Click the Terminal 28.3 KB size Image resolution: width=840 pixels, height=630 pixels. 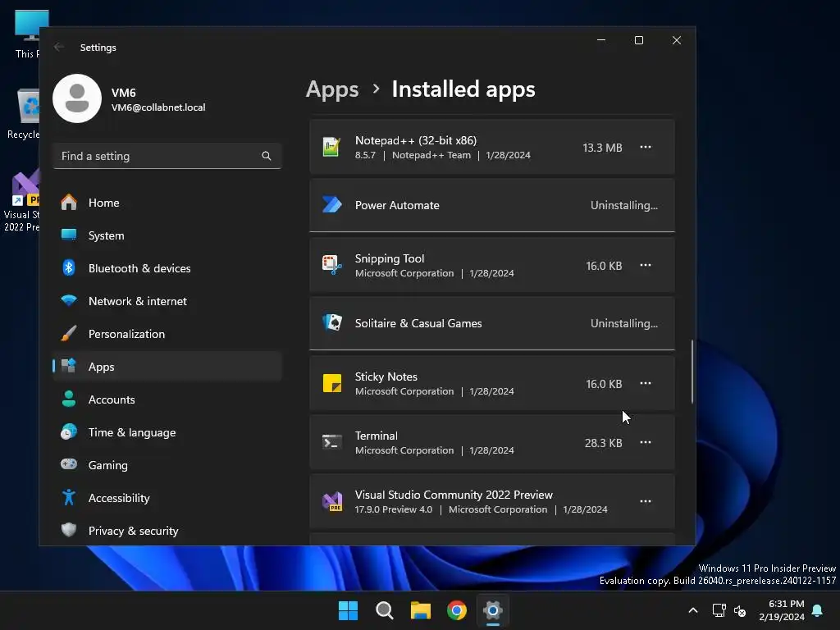point(603,443)
